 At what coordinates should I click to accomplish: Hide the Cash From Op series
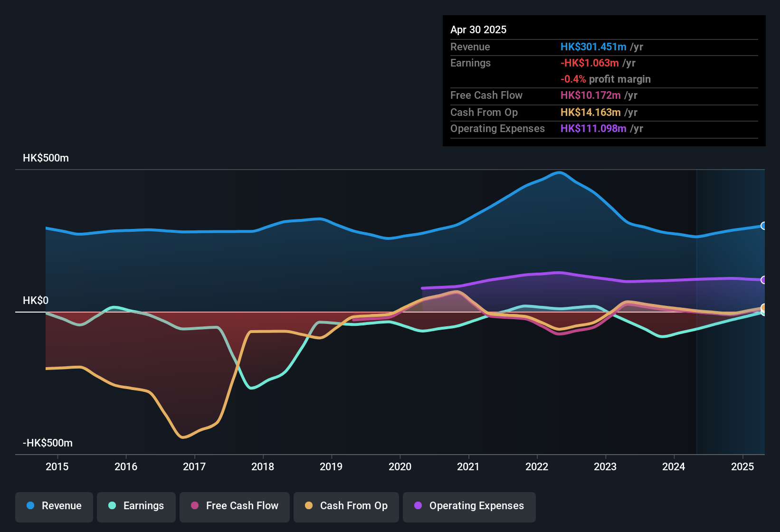point(346,506)
